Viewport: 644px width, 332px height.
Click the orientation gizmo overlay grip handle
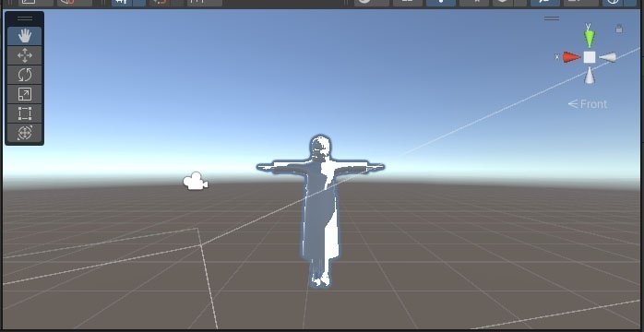point(552,18)
